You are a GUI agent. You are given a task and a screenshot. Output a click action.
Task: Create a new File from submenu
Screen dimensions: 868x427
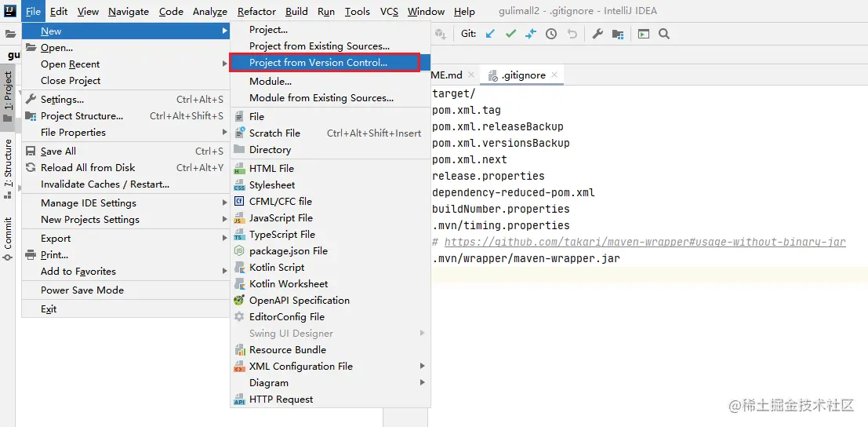[330, 117]
